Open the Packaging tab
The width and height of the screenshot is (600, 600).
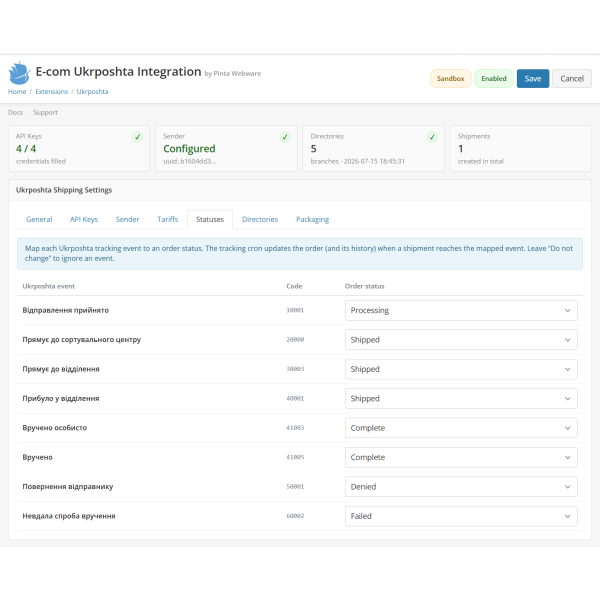pyautogui.click(x=312, y=219)
